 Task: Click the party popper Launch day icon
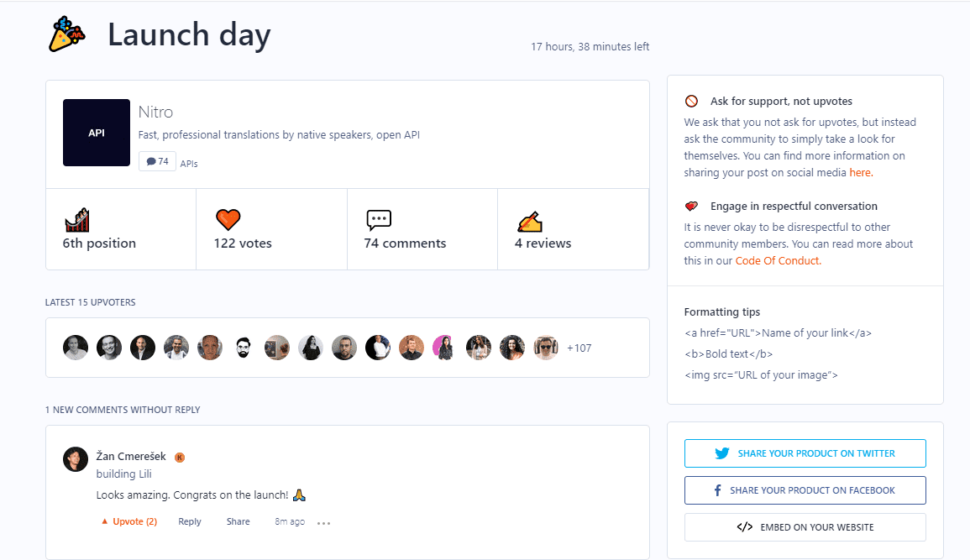66,34
